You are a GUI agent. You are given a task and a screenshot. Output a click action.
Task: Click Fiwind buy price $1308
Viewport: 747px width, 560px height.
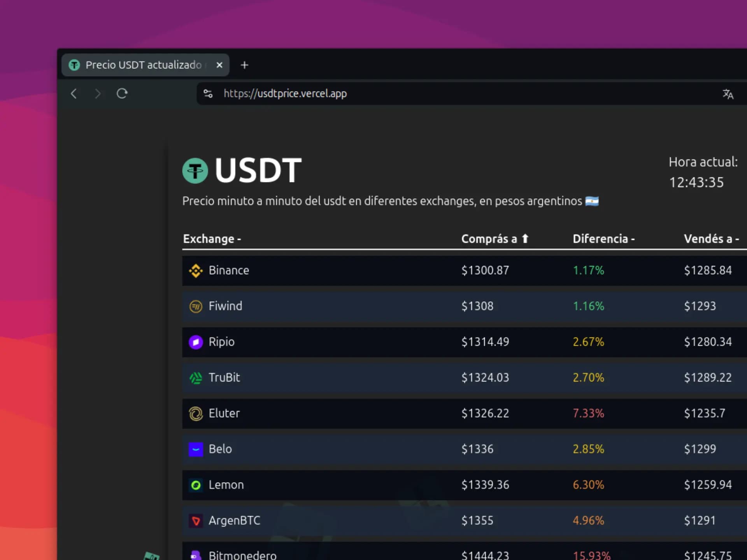[x=477, y=306]
